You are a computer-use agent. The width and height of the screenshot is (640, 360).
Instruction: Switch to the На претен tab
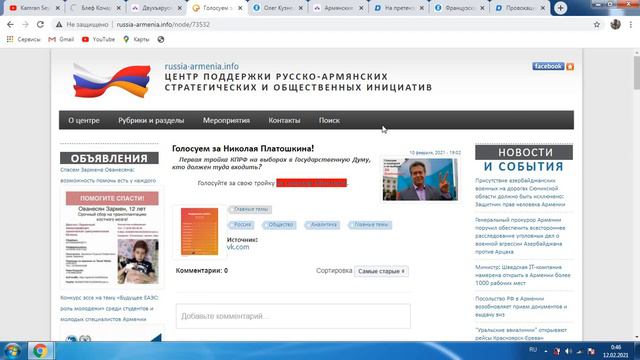point(398,8)
